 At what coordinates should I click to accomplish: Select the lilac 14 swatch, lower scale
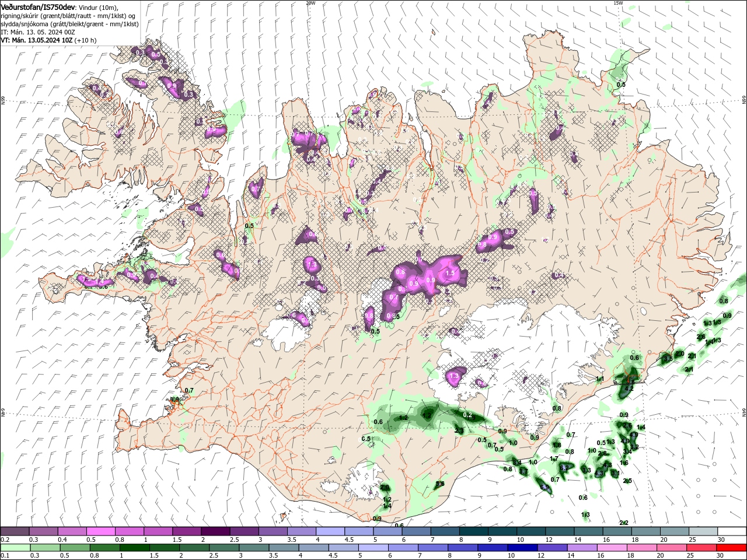(x=582, y=548)
